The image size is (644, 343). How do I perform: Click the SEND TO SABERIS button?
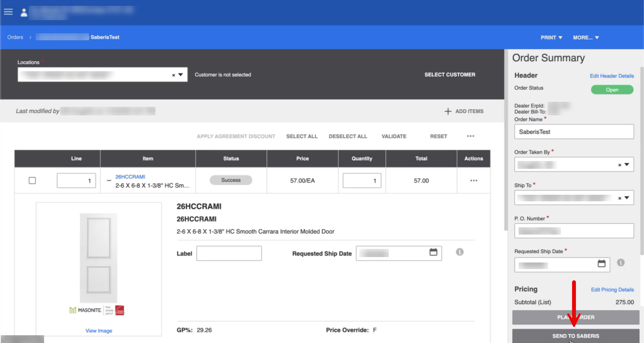click(576, 336)
